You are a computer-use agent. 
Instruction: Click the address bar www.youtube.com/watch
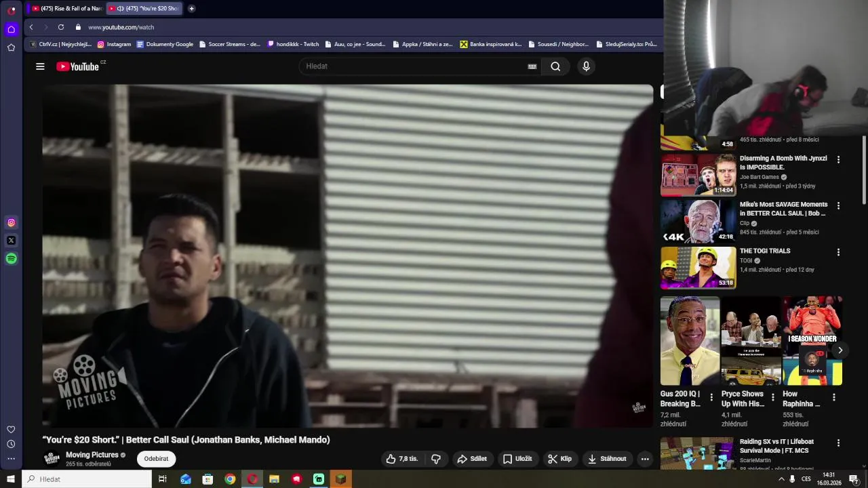click(x=121, y=27)
